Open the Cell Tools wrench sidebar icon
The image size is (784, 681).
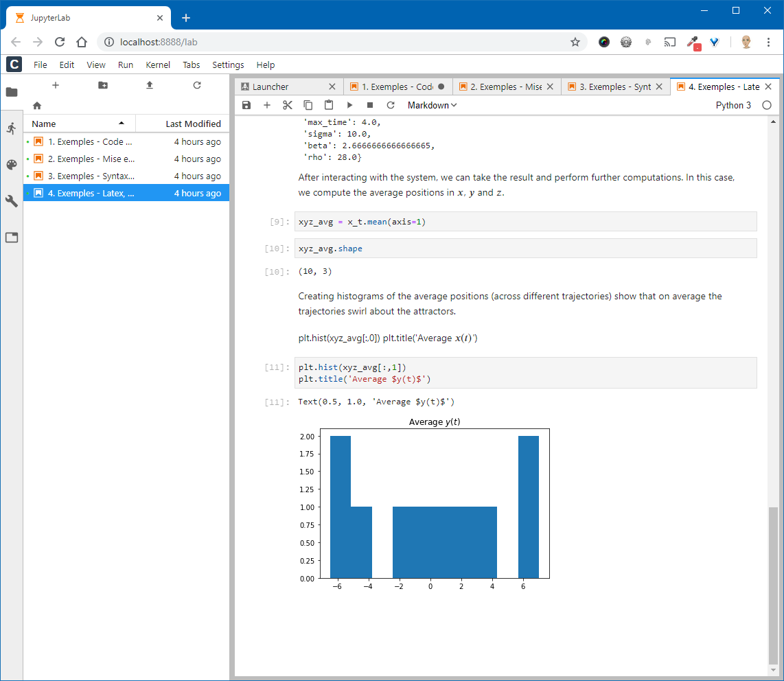pyautogui.click(x=12, y=201)
